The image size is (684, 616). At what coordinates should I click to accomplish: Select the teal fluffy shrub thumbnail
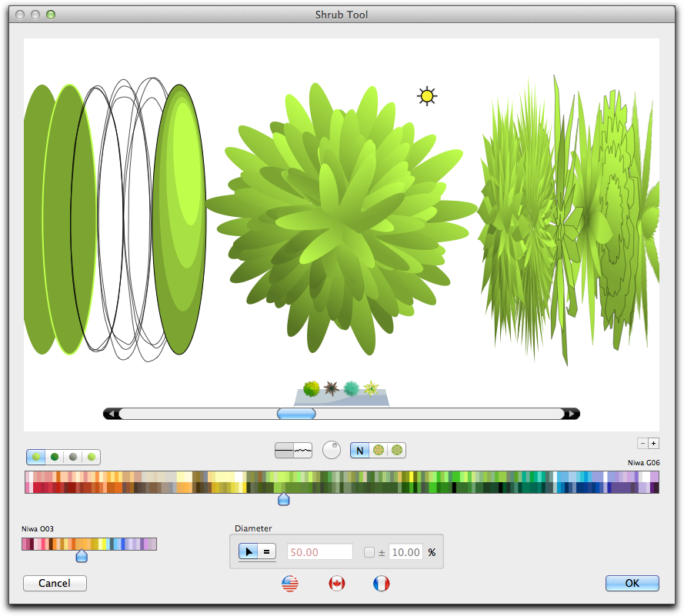(352, 388)
